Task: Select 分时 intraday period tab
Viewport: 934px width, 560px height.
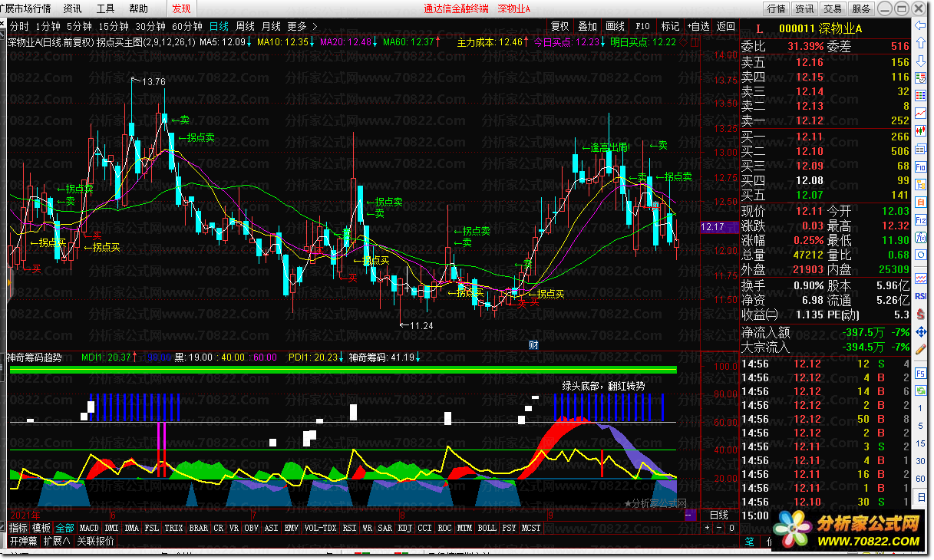Action: (19, 26)
